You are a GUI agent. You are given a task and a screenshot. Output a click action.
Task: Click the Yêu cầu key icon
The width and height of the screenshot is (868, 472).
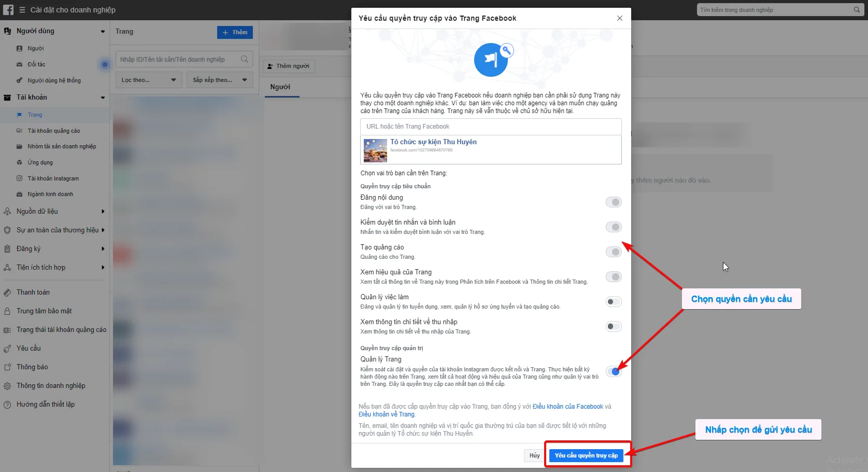(7, 348)
